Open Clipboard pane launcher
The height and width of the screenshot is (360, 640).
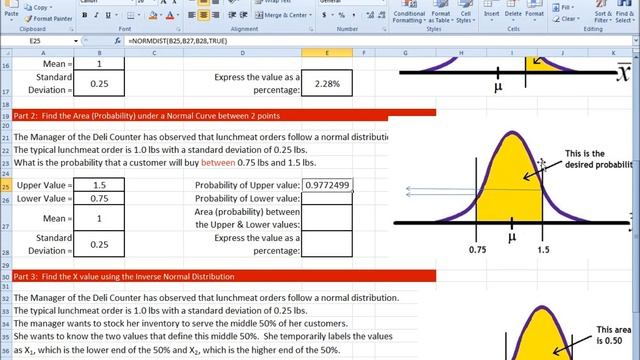(71, 29)
